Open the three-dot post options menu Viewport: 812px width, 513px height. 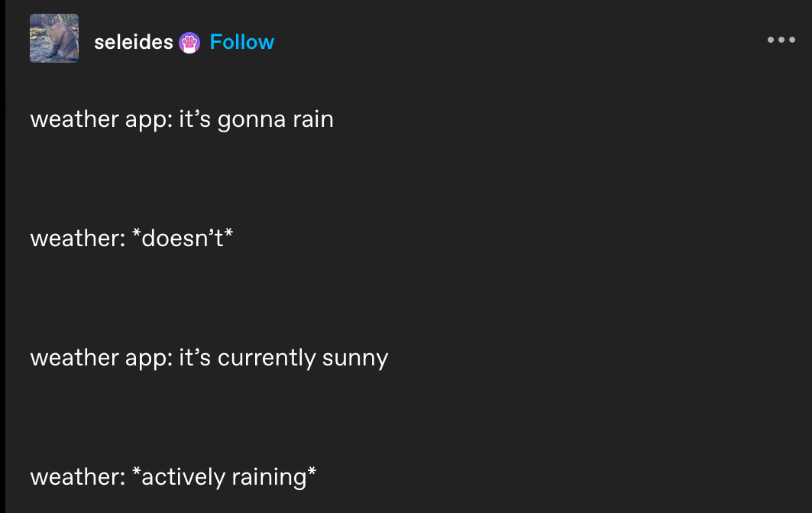(781, 40)
